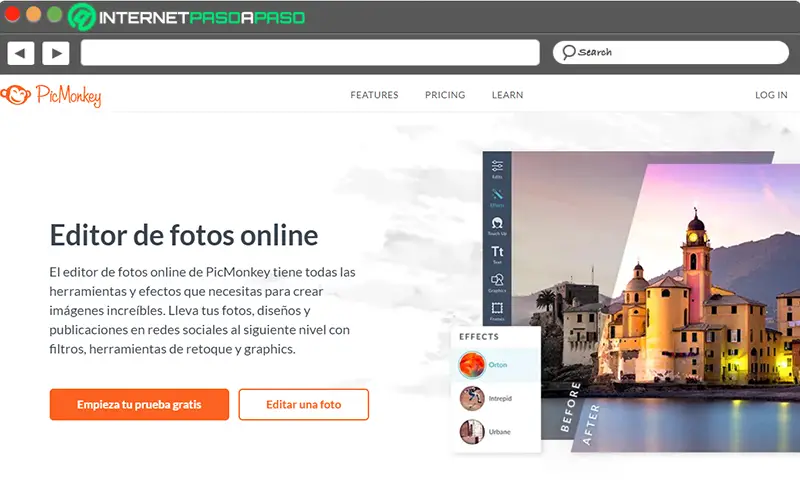Click the AFTER label on the image
The height and width of the screenshot is (500, 800).
coord(591,424)
